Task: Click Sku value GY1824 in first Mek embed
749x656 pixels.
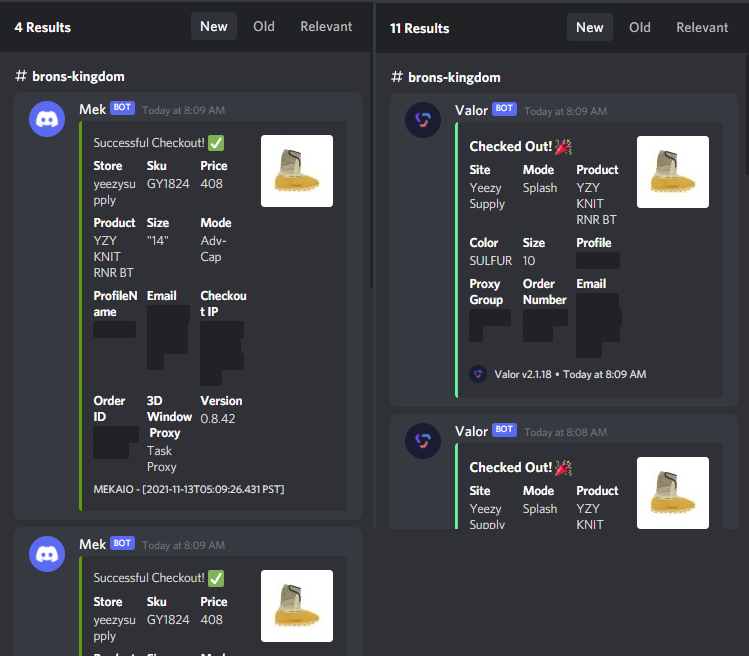Action: tap(168, 183)
